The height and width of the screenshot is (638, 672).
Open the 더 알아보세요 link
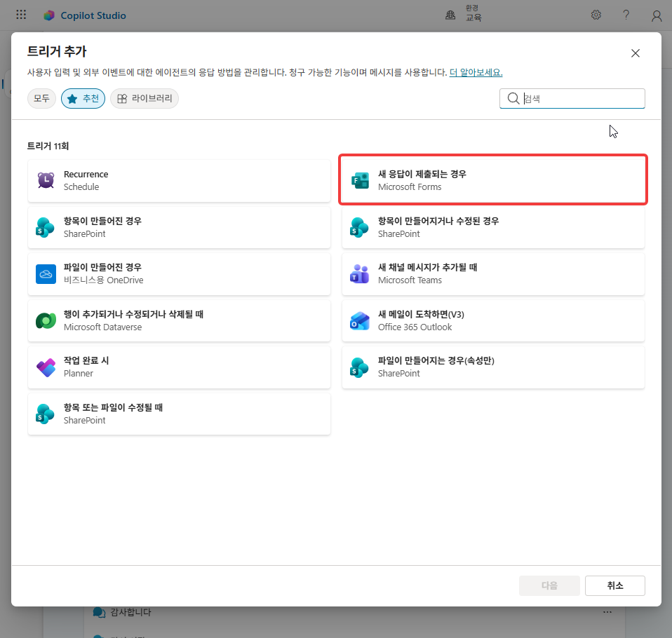coord(476,72)
